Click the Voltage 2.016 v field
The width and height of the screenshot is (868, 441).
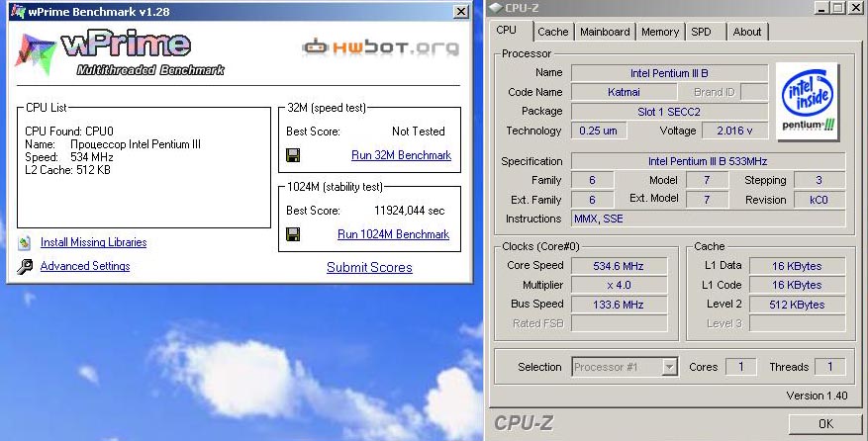pos(734,132)
